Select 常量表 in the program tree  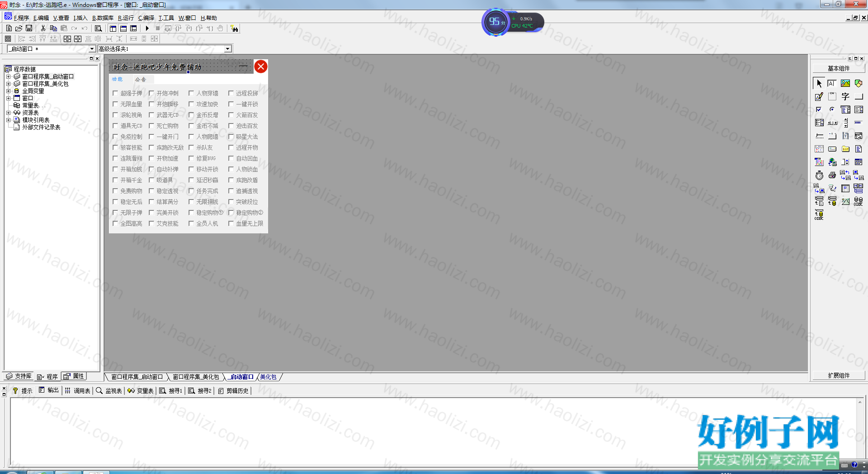point(33,105)
